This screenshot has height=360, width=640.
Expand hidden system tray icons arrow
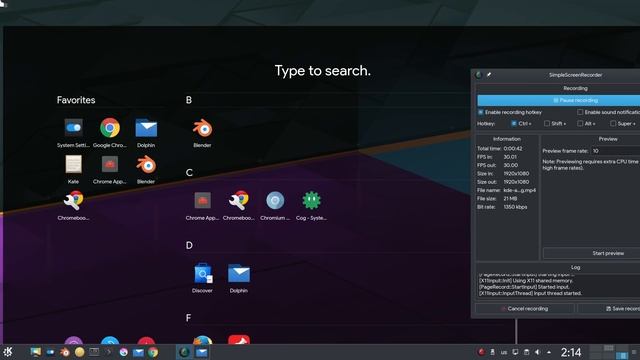(x=549, y=352)
